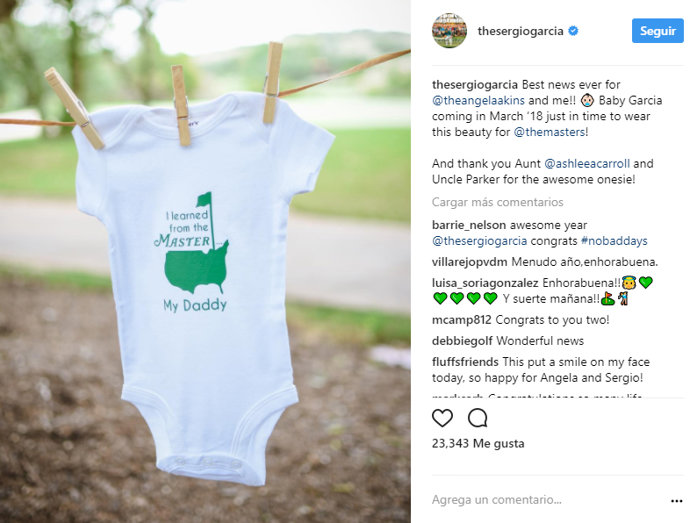
Task: Expand Cargar más comentarios
Action: (x=497, y=202)
